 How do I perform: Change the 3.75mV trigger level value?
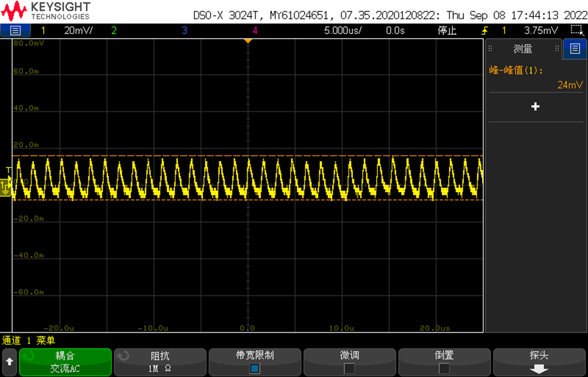point(541,31)
